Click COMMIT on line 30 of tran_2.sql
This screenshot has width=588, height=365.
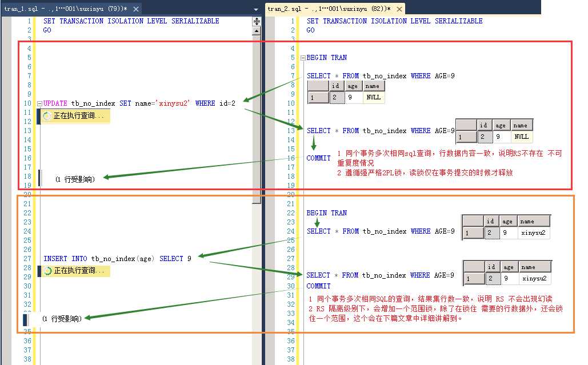[x=318, y=286]
